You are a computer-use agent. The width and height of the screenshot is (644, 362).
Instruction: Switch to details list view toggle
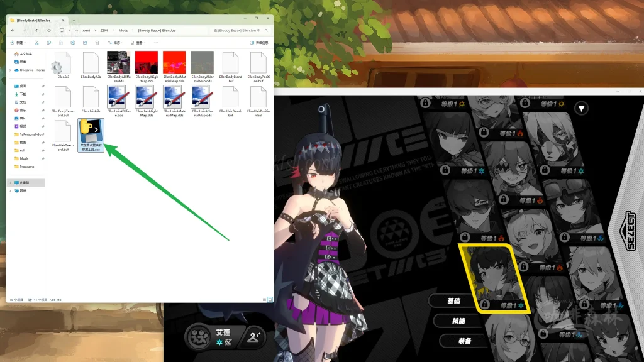coord(264,300)
